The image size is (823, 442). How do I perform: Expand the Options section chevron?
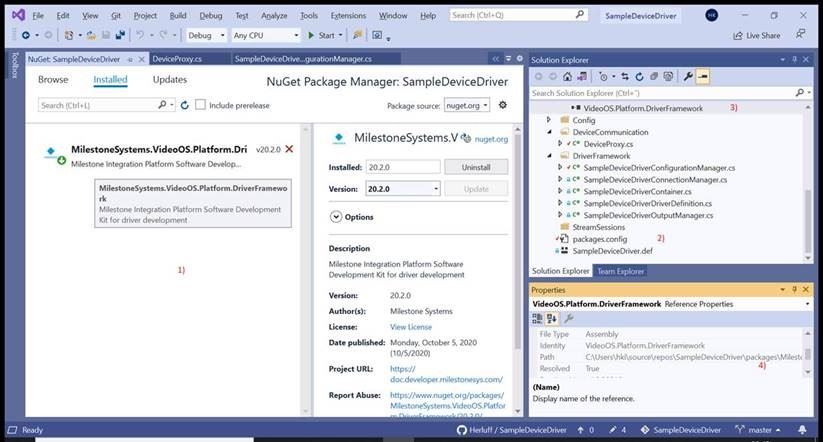tap(336, 216)
